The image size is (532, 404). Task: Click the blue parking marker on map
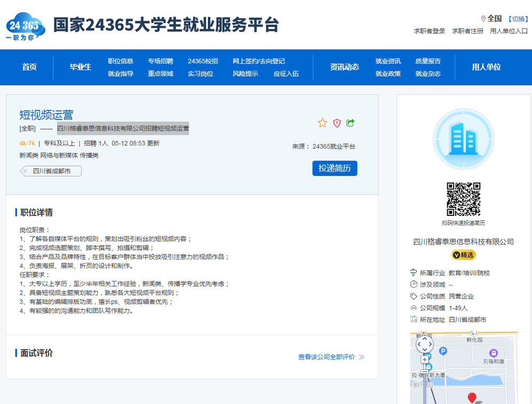click(x=442, y=351)
